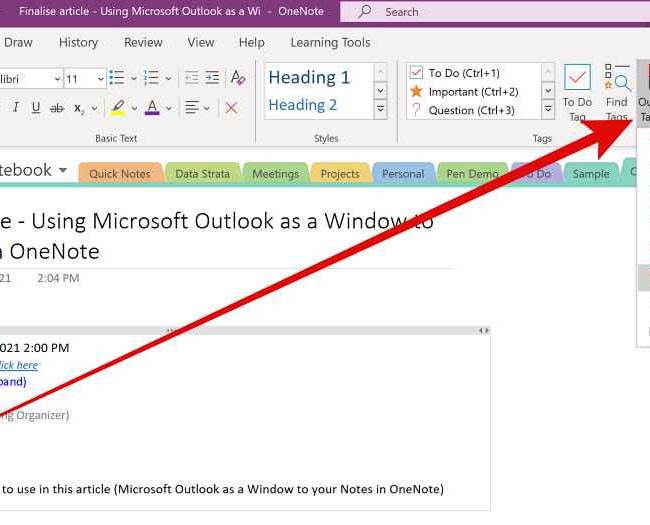Apply Heading 2 style
This screenshot has width=650, height=525.
click(x=303, y=105)
